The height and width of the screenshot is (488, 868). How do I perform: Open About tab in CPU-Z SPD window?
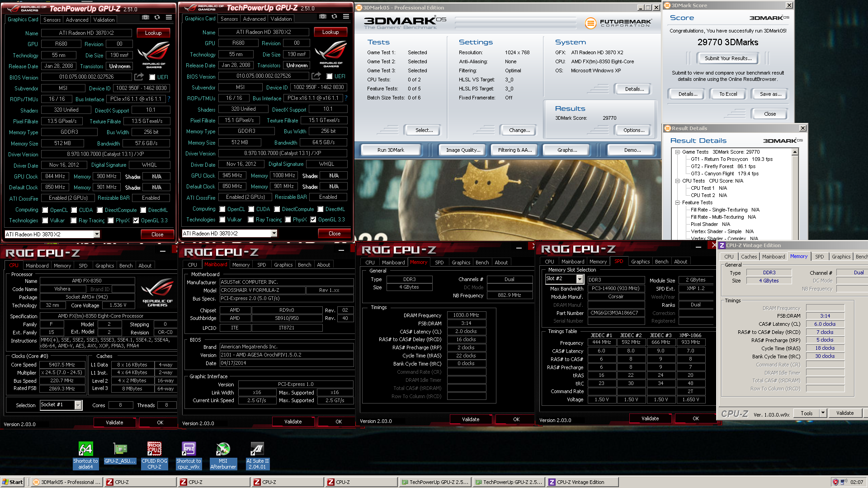(x=680, y=262)
